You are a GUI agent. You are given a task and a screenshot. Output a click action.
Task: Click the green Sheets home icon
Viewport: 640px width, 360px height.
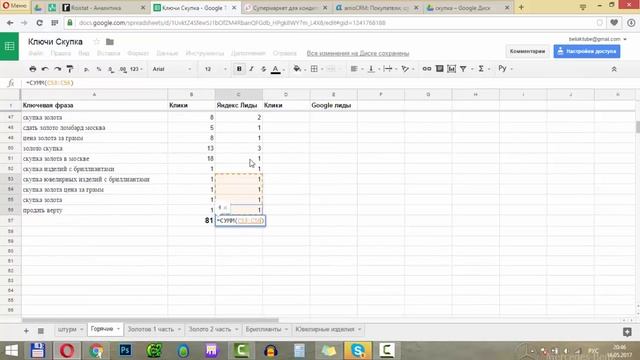[x=9, y=46]
